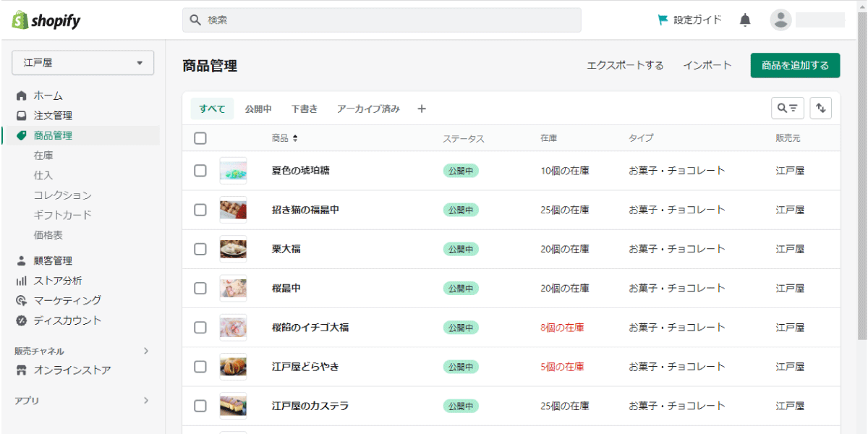Check the box for 桜餡のイチゴ大福
Image resolution: width=868 pixels, height=434 pixels.
click(x=200, y=327)
